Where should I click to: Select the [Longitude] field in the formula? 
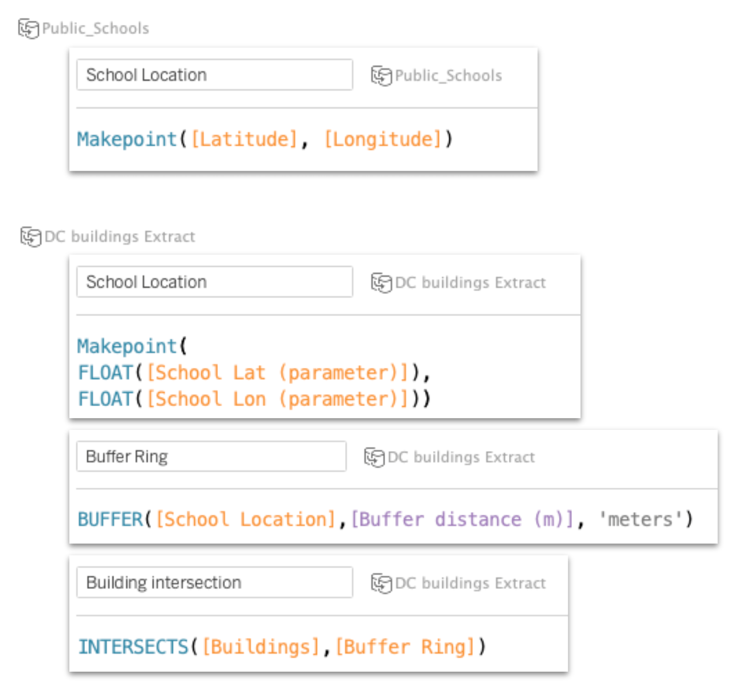pos(383,139)
